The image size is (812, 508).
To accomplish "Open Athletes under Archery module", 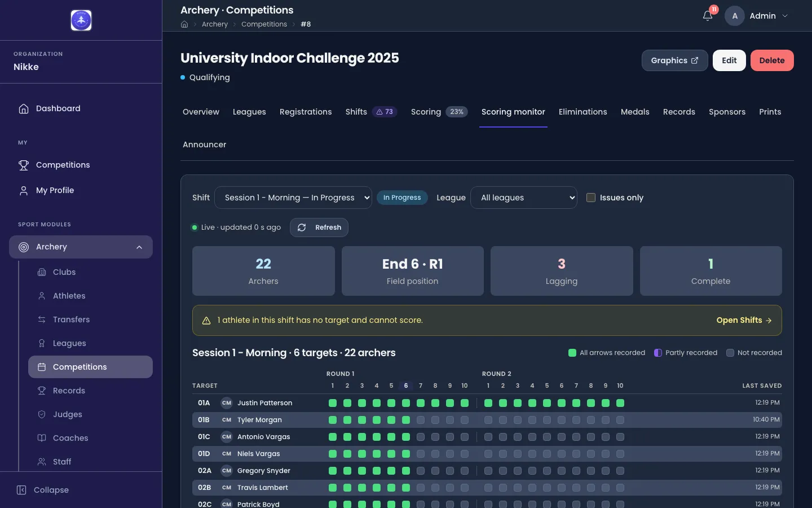I will (90, 296).
